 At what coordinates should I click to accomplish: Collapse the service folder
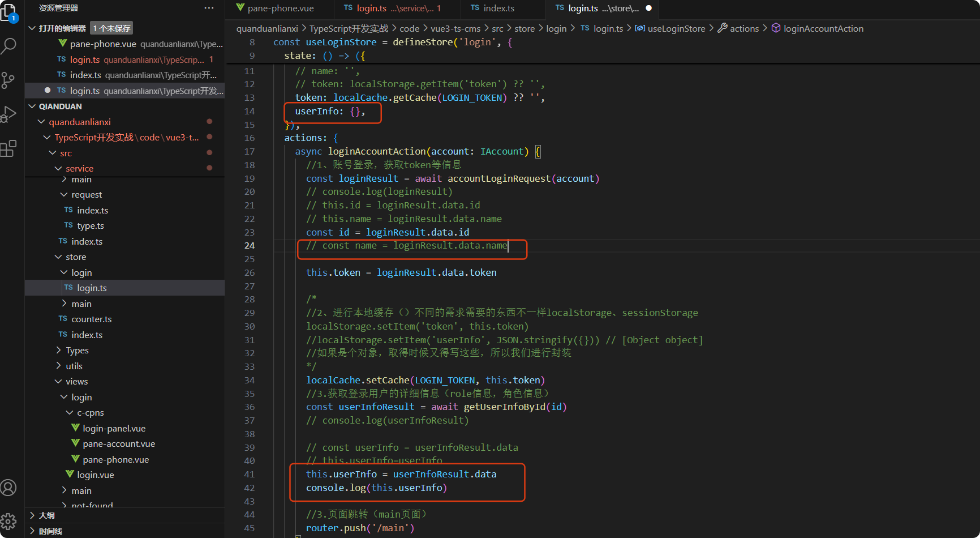coord(58,168)
